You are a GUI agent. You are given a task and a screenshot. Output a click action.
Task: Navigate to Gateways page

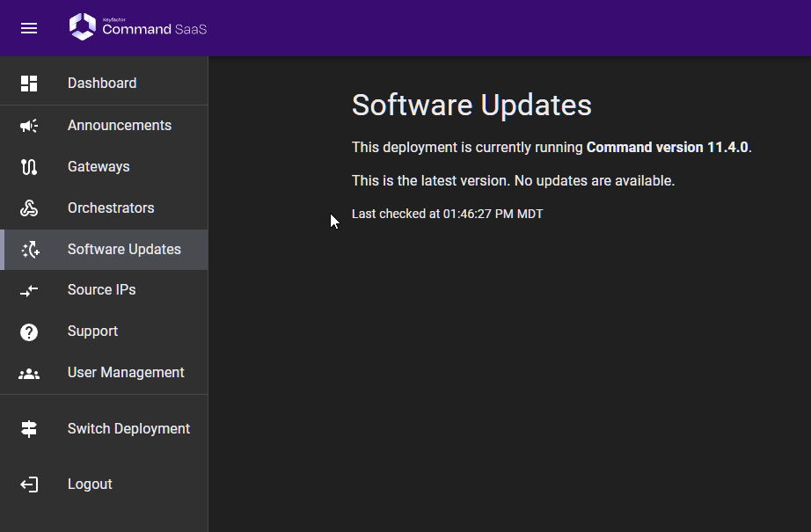pos(99,167)
